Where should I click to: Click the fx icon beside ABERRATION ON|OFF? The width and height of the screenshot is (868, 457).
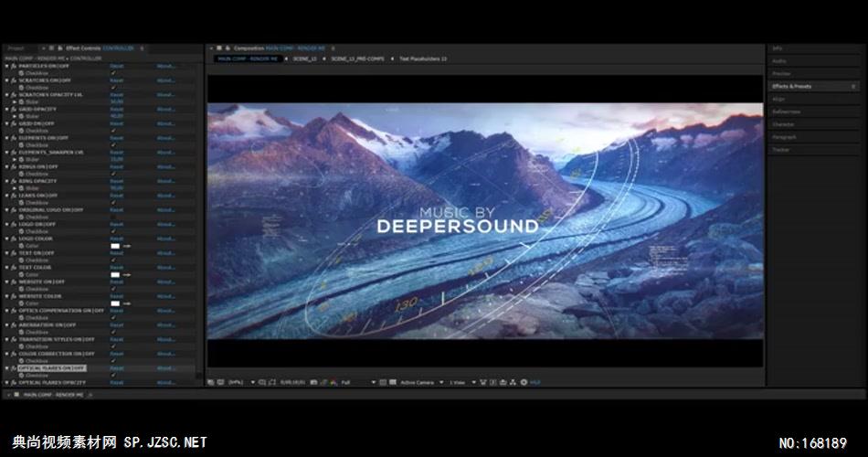(14, 324)
